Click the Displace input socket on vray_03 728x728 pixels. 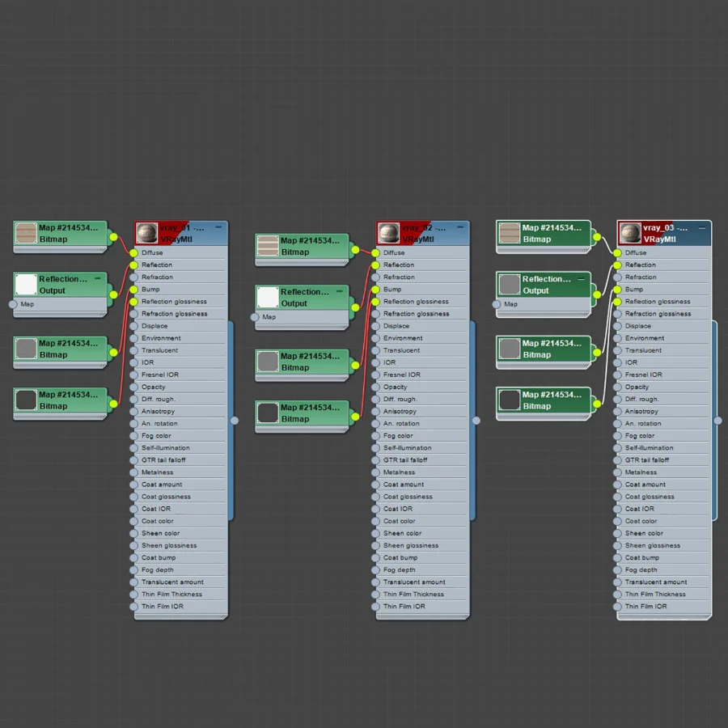coord(617,326)
